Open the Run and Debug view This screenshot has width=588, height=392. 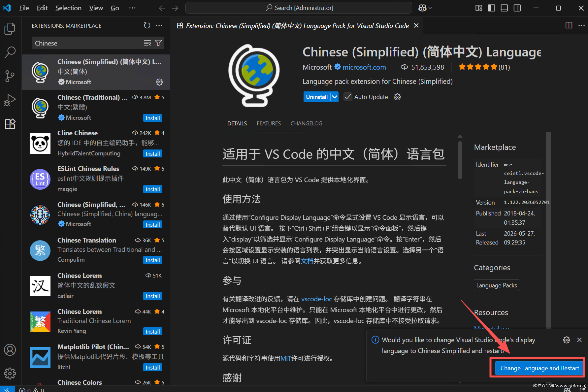point(10,100)
